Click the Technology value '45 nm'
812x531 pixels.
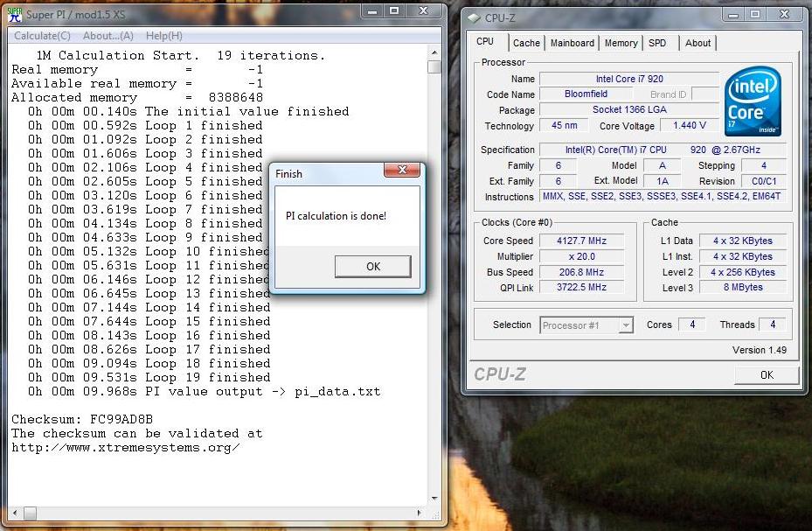pyautogui.click(x=564, y=125)
